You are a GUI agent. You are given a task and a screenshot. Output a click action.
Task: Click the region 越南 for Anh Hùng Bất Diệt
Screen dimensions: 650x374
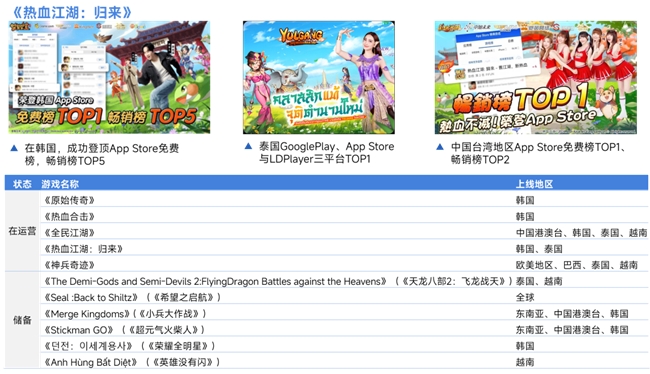coord(525,362)
